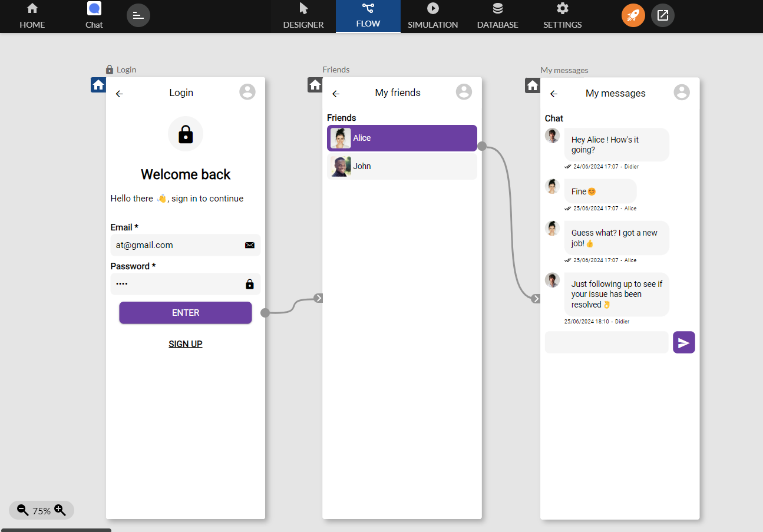Click the SIGN UP link

pos(186,344)
